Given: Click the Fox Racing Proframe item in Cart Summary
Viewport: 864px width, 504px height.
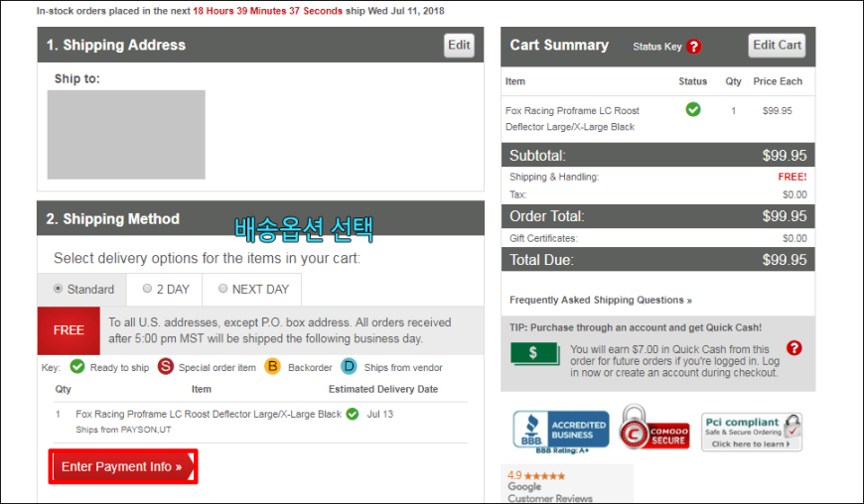Looking at the screenshot, I should 572,119.
